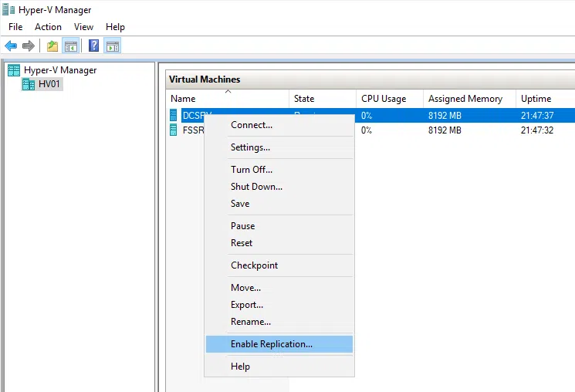Choose Enable Replication from context menu
The height and width of the screenshot is (392, 575).
click(x=272, y=344)
